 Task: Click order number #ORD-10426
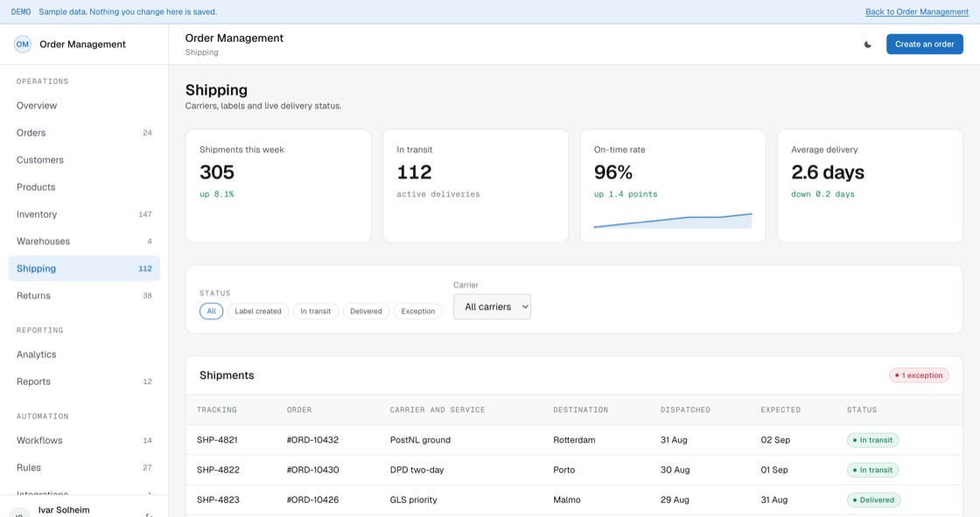(312, 500)
